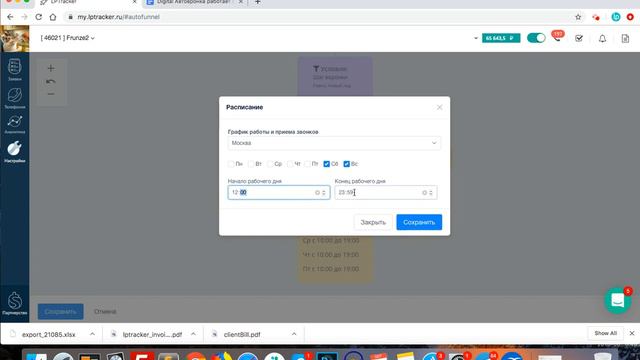This screenshot has height=360, width=640.
Task: Open the Настройки sidebar section
Action: point(15,151)
